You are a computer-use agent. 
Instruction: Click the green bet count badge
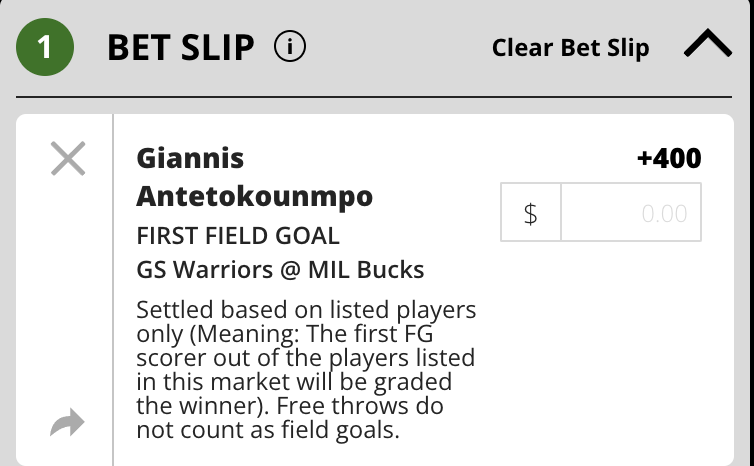click(45, 47)
